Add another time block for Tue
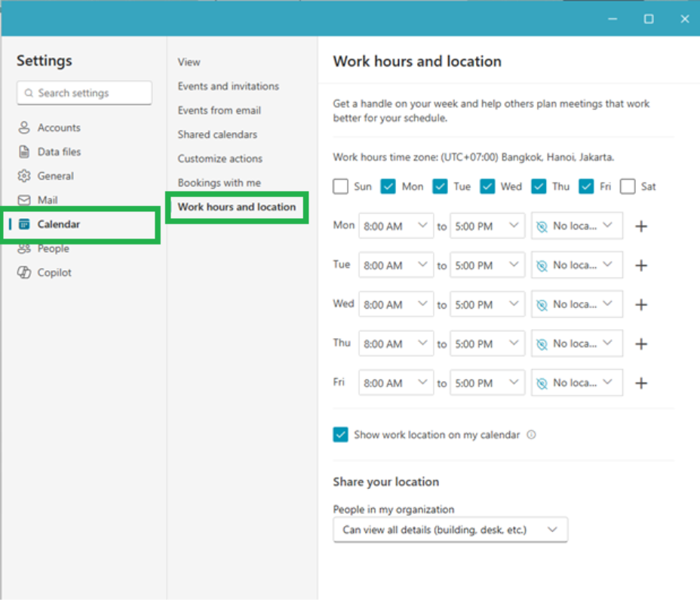 (x=641, y=266)
